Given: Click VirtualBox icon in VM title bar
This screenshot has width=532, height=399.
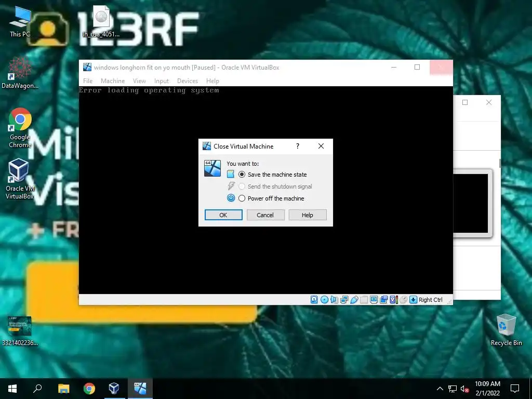Looking at the screenshot, I should click(x=87, y=67).
